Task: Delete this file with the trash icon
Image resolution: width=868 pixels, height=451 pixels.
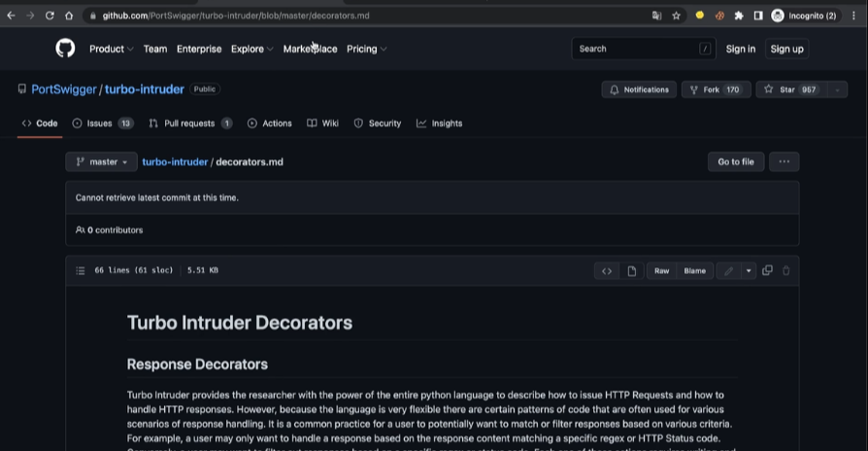Action: (786, 270)
